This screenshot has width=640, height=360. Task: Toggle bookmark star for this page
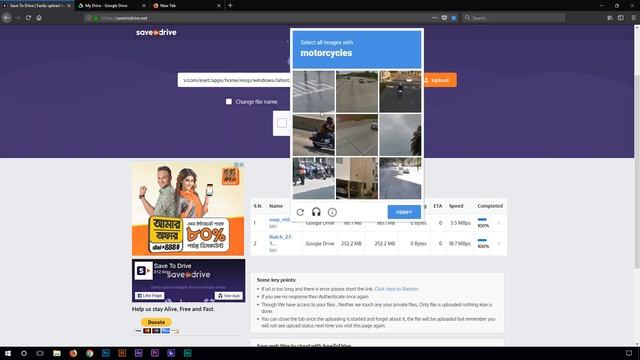(453, 18)
